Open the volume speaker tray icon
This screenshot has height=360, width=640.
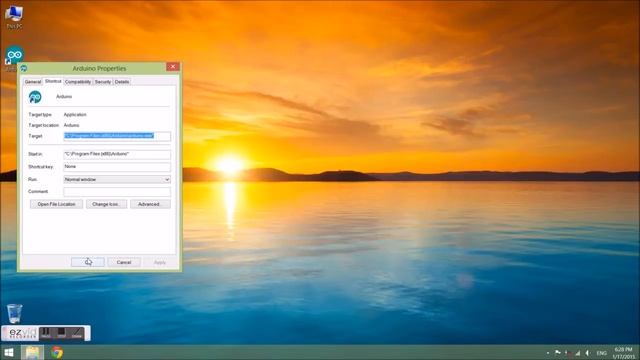click(x=588, y=353)
